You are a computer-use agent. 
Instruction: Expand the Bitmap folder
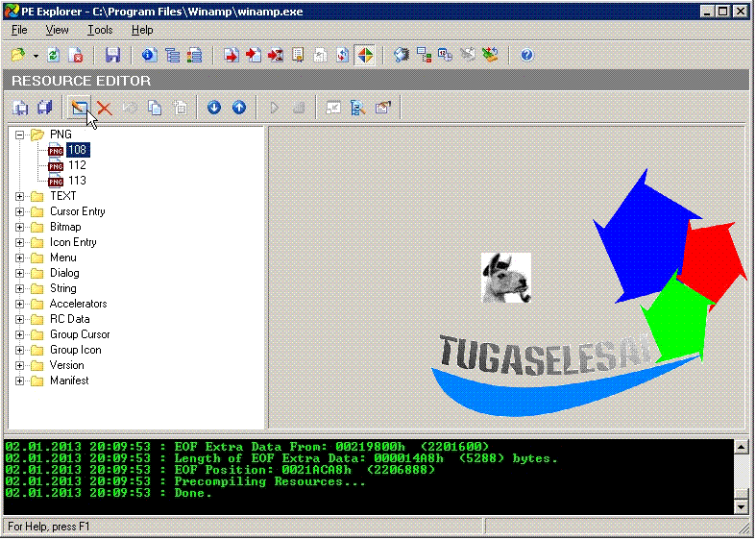pos(20,227)
